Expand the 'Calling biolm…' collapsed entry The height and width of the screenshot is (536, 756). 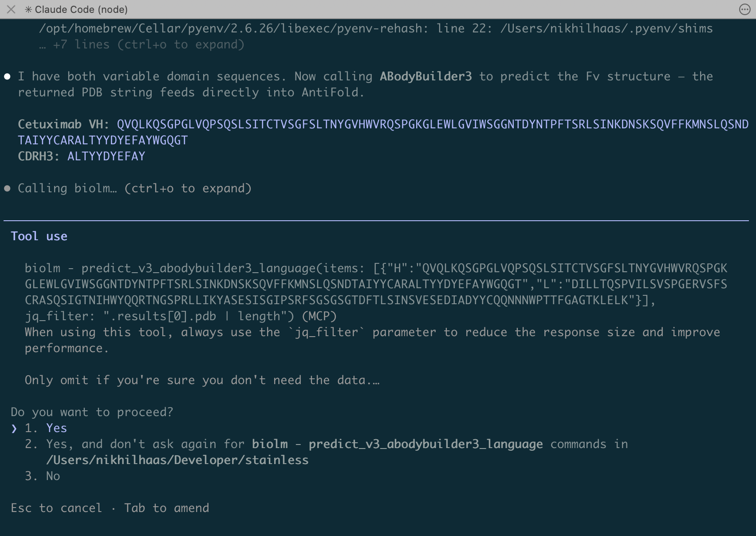point(134,188)
